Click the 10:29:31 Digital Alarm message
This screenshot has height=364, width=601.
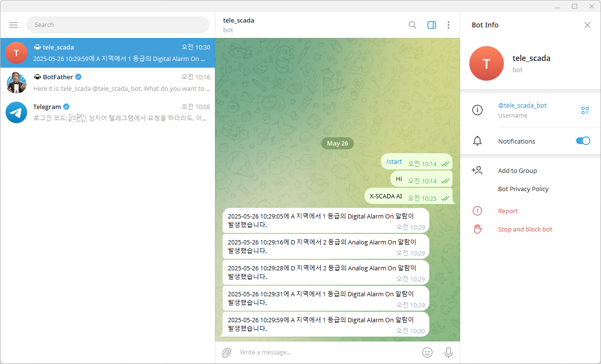pyautogui.click(x=326, y=298)
